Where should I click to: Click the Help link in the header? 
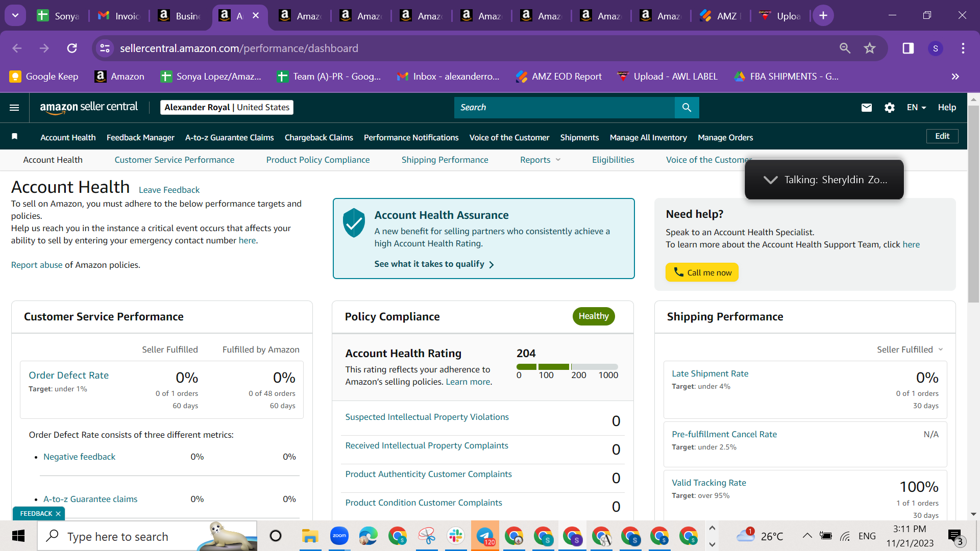coord(947,107)
